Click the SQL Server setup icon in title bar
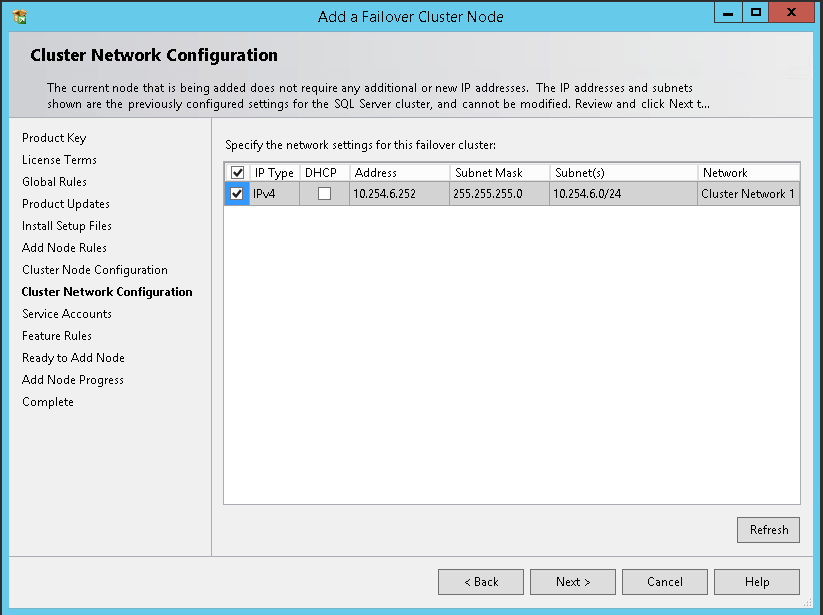823x615 pixels. (x=19, y=17)
